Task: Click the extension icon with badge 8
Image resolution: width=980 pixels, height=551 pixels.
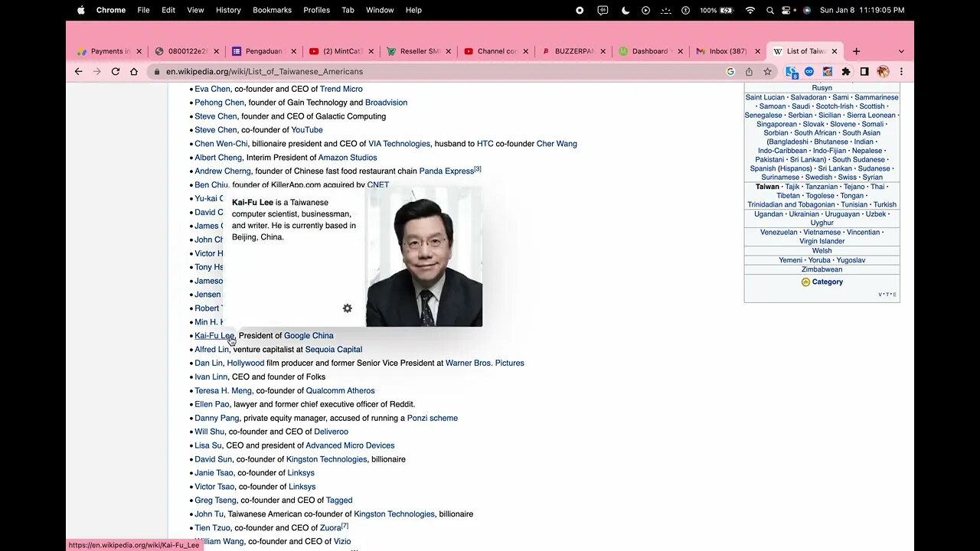Action: (x=792, y=72)
